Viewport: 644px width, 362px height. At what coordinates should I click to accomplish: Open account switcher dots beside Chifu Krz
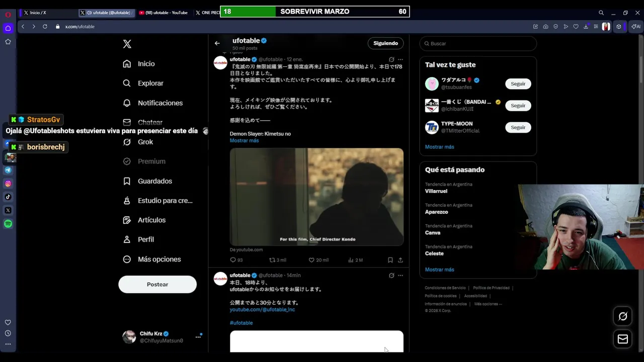pyautogui.click(x=198, y=337)
